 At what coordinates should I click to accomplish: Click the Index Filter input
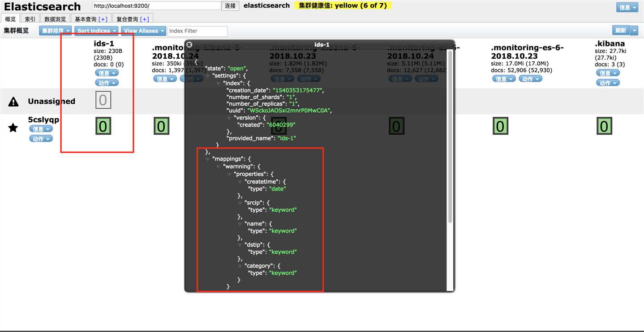pyautogui.click(x=197, y=31)
